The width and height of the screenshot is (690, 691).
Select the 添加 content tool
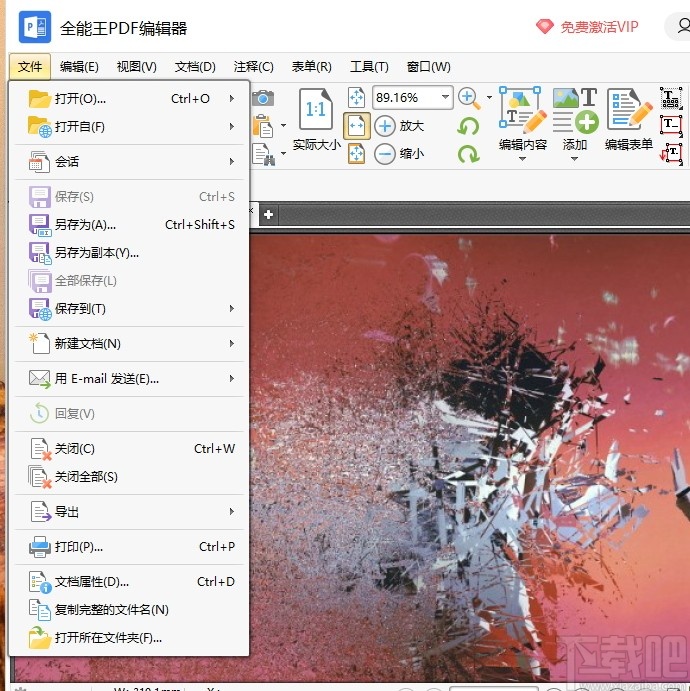coord(575,119)
